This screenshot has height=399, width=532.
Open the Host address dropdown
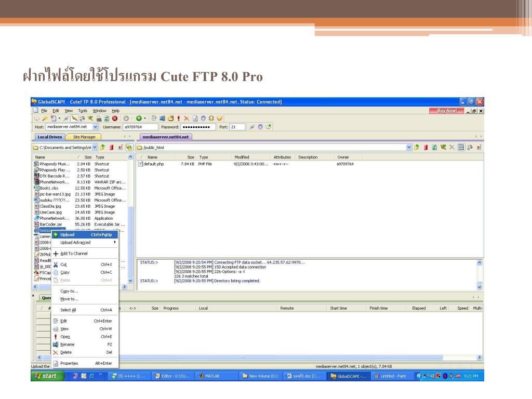[x=96, y=127]
